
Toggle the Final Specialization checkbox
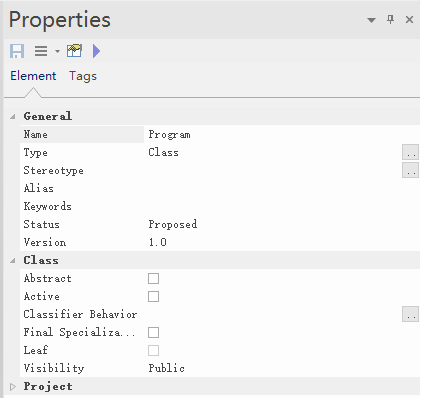(x=153, y=332)
